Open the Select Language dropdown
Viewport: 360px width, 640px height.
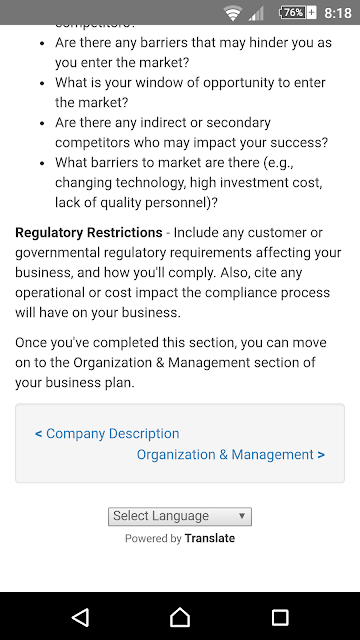point(180,516)
